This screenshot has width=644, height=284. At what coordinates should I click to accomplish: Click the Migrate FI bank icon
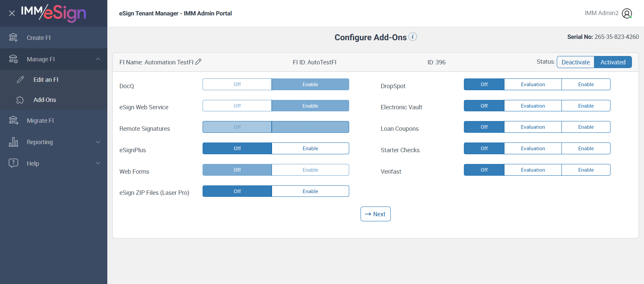click(x=13, y=120)
